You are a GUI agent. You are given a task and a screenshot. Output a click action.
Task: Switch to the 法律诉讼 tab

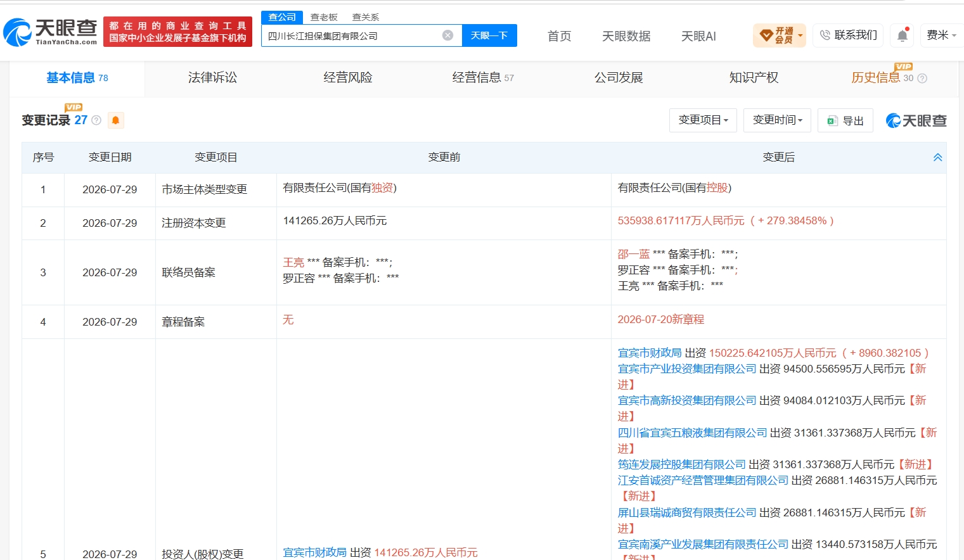(x=212, y=78)
